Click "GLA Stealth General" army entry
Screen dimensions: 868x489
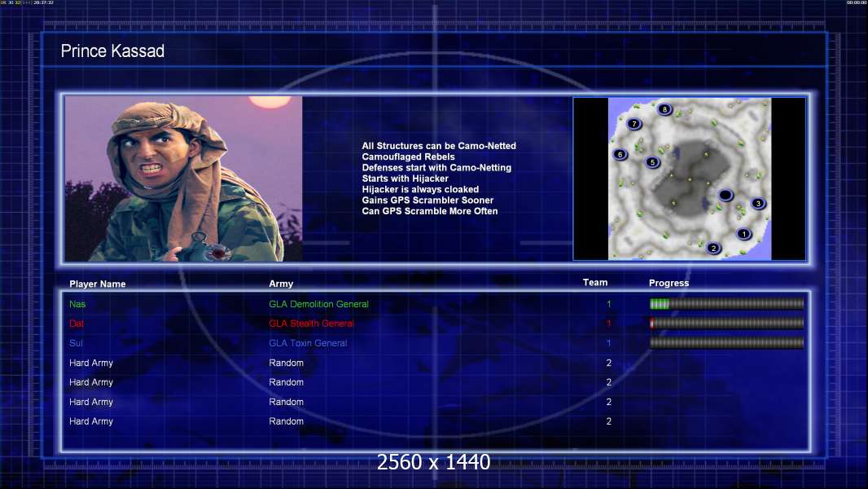pos(311,324)
